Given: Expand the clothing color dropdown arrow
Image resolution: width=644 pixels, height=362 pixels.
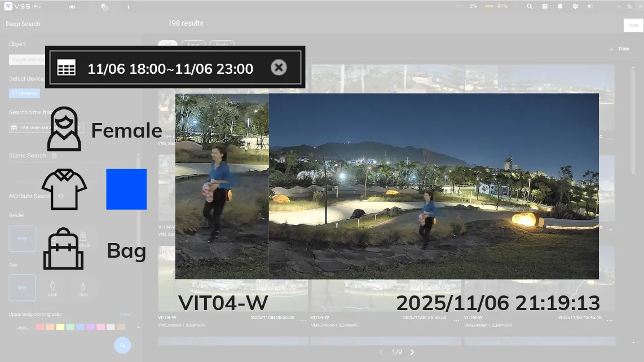Looking at the screenshot, I should point(139,327).
